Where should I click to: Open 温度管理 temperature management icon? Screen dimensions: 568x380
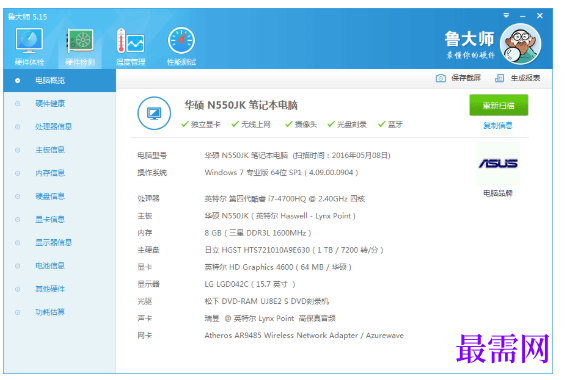point(130,46)
